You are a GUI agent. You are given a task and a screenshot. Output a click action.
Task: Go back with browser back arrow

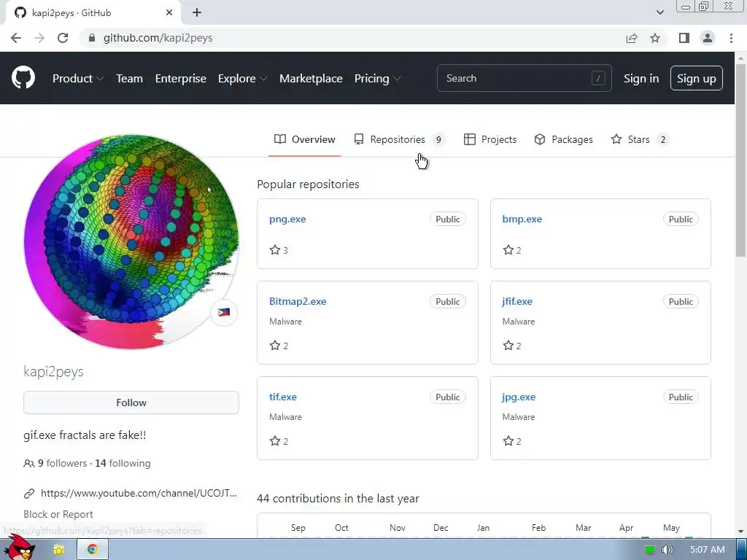[x=16, y=38]
